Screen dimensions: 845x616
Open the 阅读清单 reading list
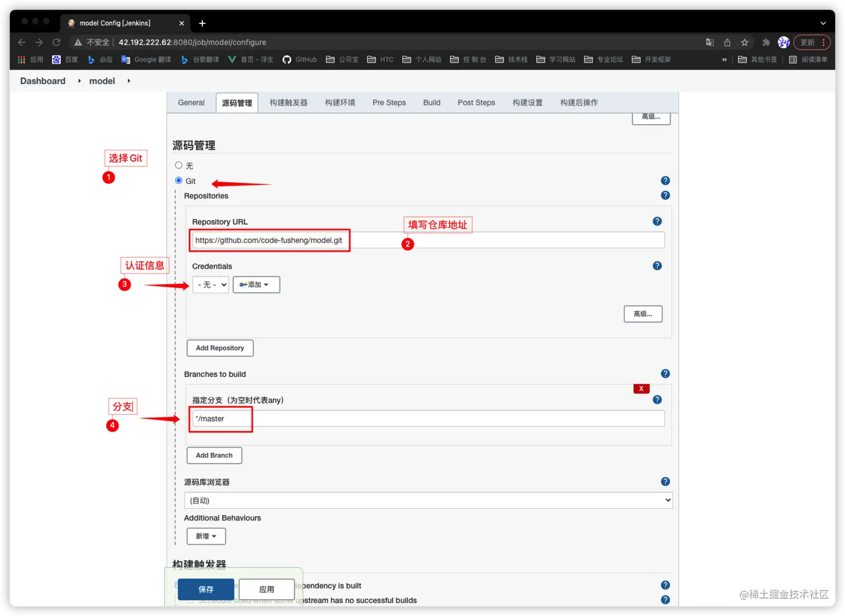(808, 59)
